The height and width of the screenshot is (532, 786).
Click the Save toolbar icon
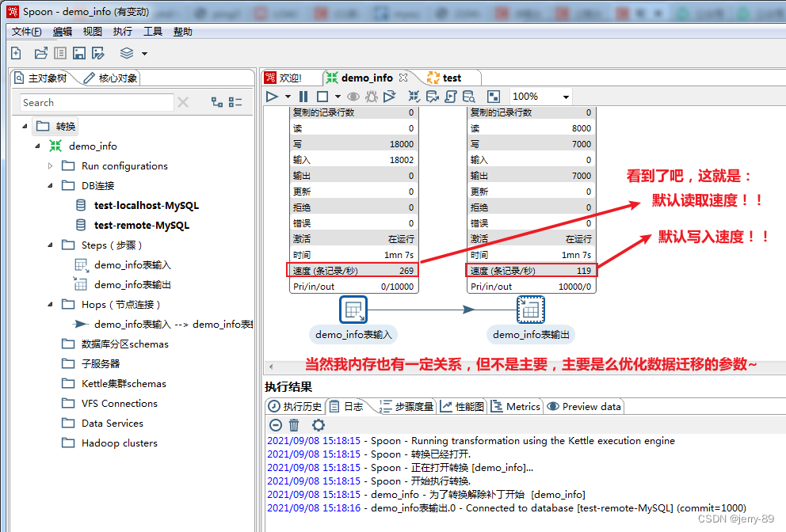(x=79, y=53)
